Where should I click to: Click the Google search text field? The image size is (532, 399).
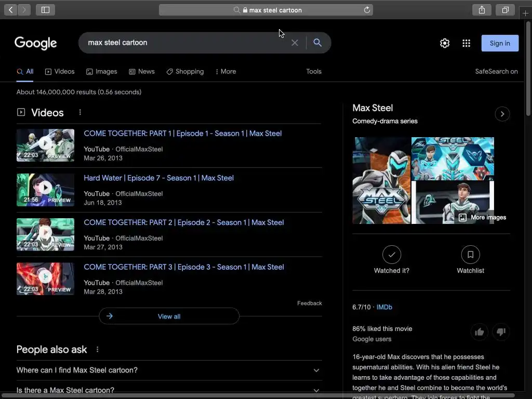(185, 43)
